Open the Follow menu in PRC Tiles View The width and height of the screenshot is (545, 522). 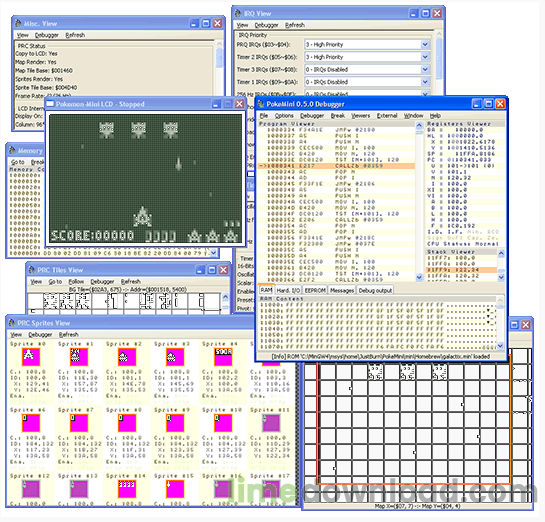(76, 281)
